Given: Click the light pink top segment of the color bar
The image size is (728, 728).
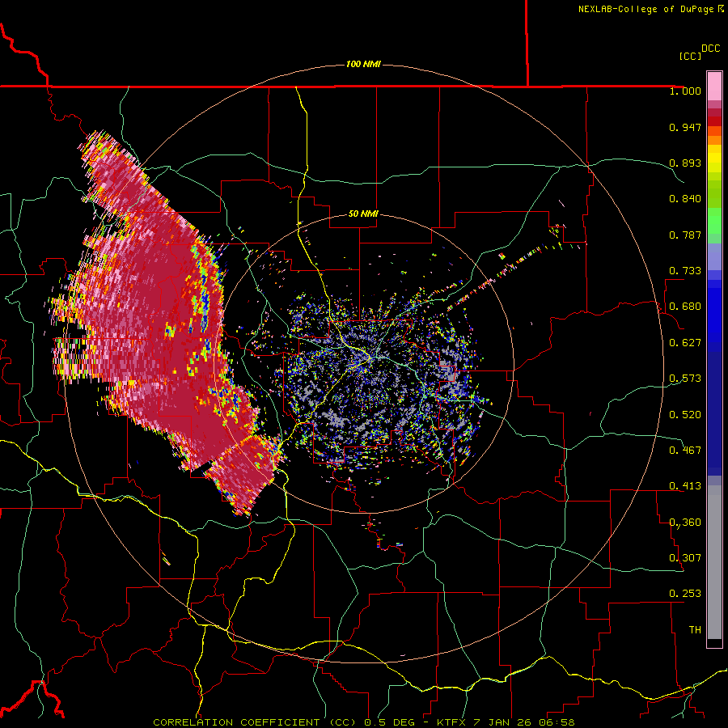Looking at the screenshot, I should tap(714, 86).
